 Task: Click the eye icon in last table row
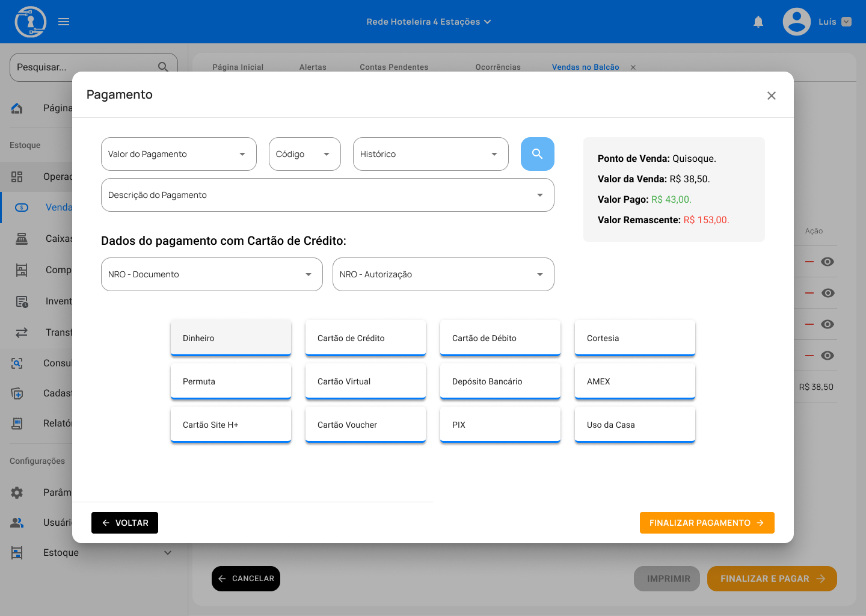(x=828, y=356)
